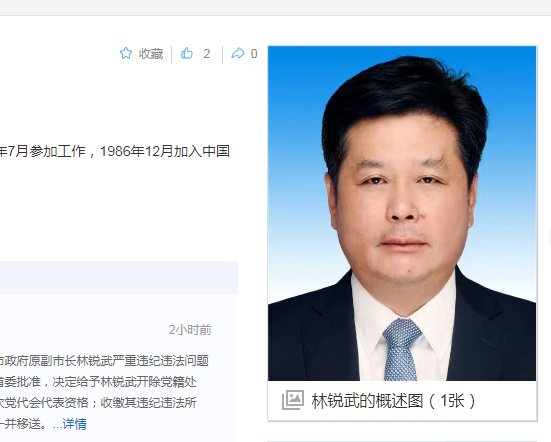Click the like count number 2
Image resolution: width=551 pixels, height=442 pixels.
click(207, 54)
